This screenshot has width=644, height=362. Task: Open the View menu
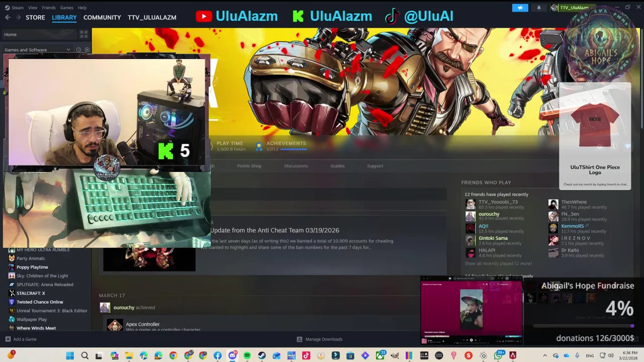(x=33, y=8)
